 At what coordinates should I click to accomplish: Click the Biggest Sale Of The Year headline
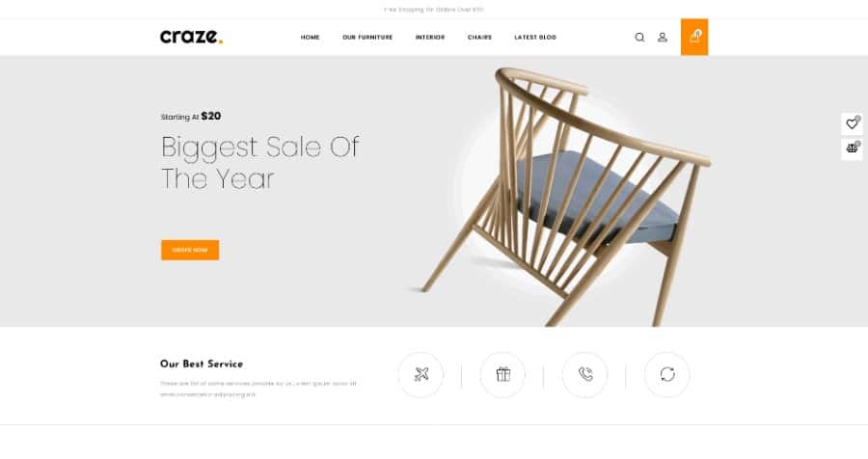(260, 163)
